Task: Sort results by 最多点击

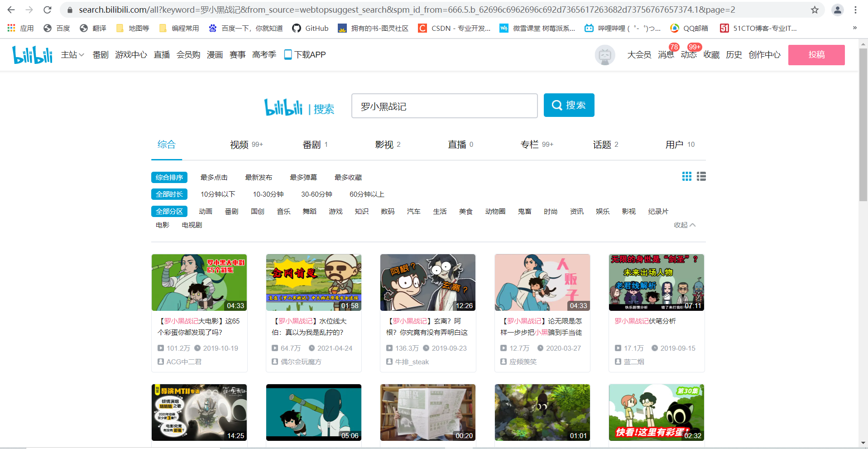Action: coord(214,177)
